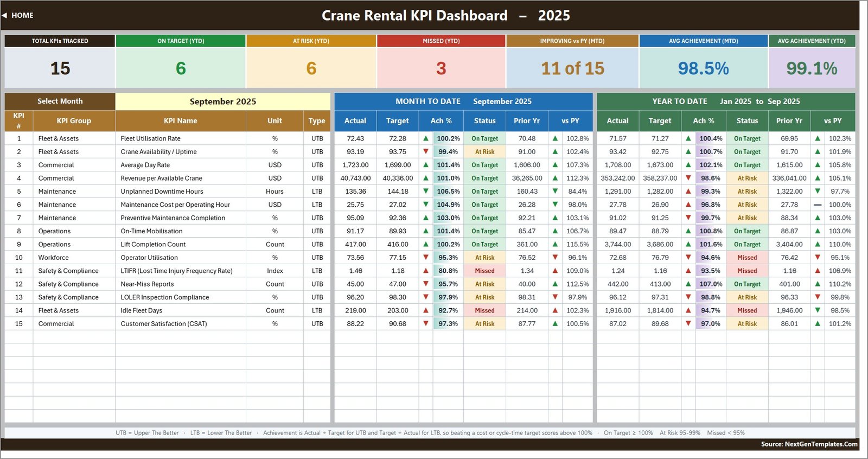Click the 'Select Month' label cell
Screen dimensions: 868x459
pyautogui.click(x=60, y=101)
